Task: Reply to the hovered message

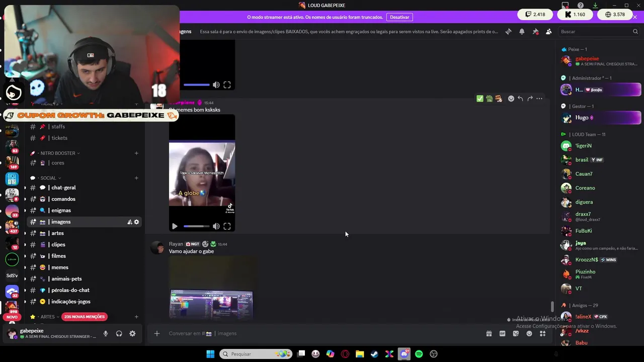Action: click(x=520, y=99)
